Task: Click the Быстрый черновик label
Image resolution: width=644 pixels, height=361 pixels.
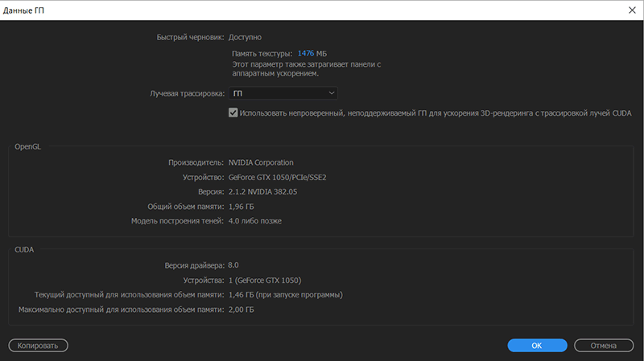Action: 190,37
